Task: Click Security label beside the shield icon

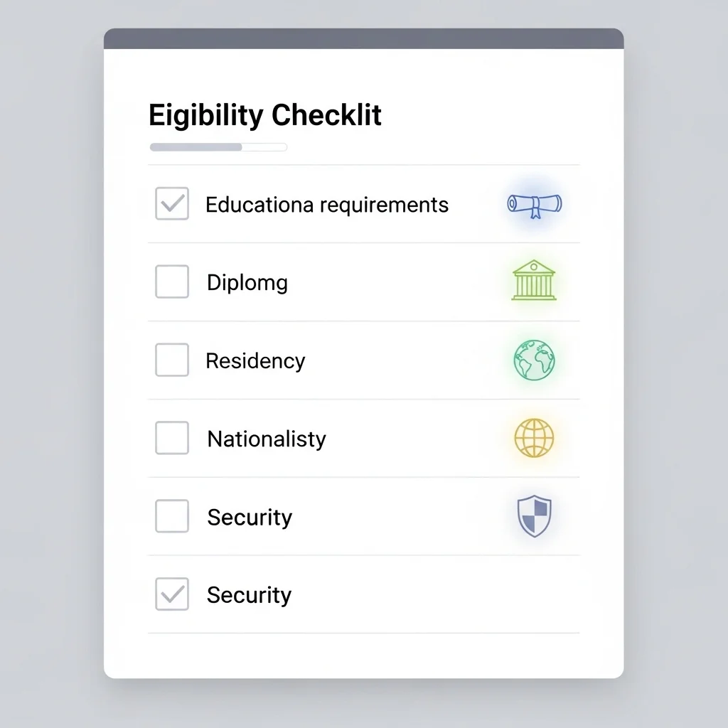Action: click(250, 517)
